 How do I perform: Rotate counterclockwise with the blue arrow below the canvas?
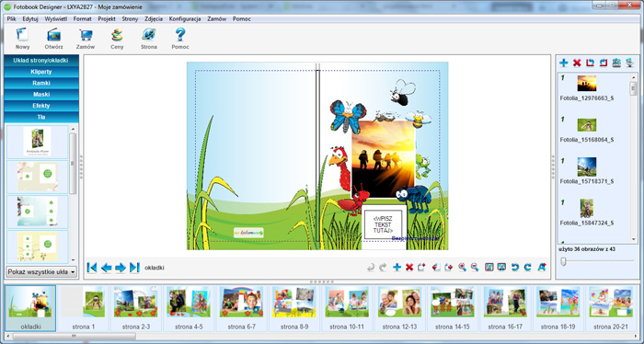pyautogui.click(x=515, y=268)
